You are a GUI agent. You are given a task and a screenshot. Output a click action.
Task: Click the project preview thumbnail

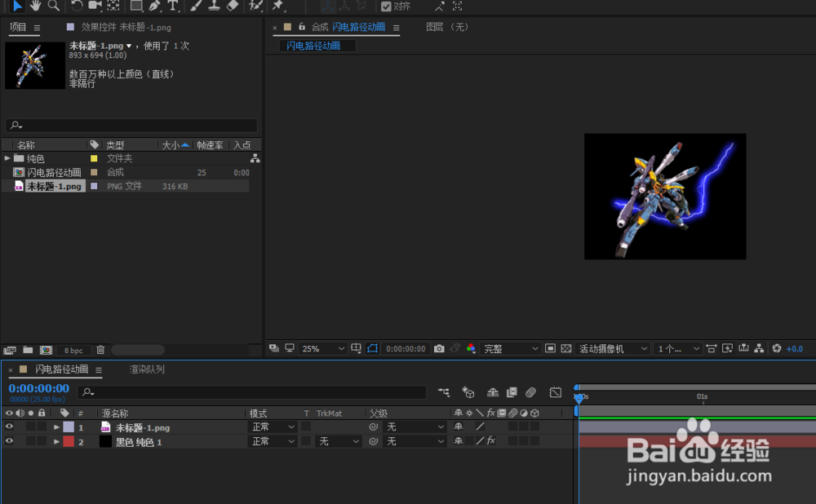[35, 65]
